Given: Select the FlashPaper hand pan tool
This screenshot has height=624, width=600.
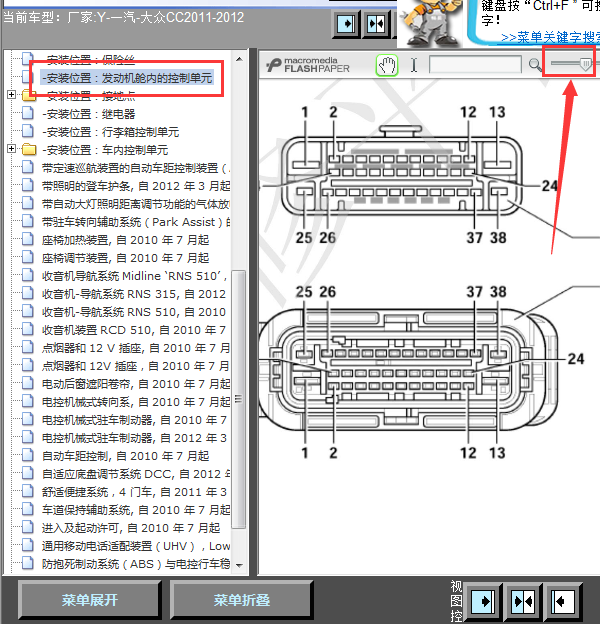Looking at the screenshot, I should pyautogui.click(x=387, y=66).
